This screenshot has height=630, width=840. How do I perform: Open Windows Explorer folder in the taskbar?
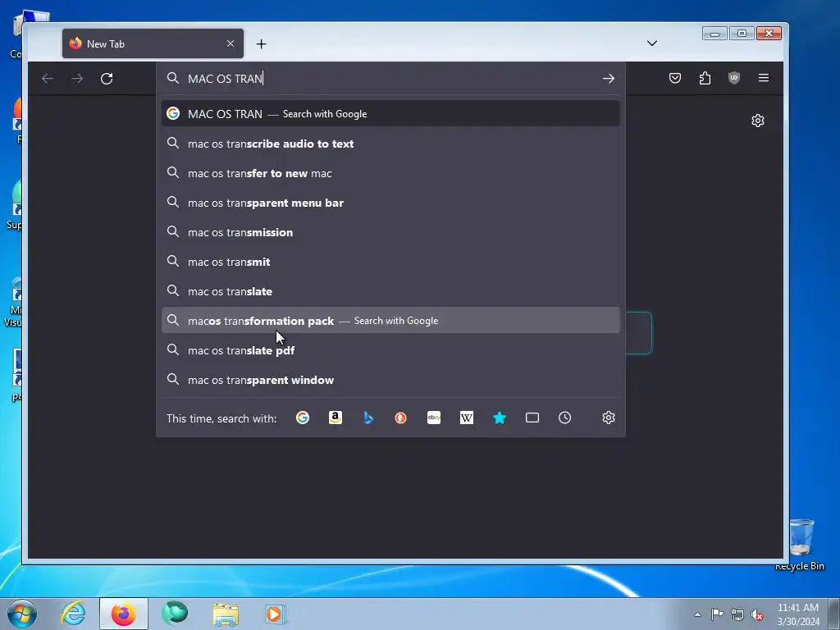[x=226, y=614]
